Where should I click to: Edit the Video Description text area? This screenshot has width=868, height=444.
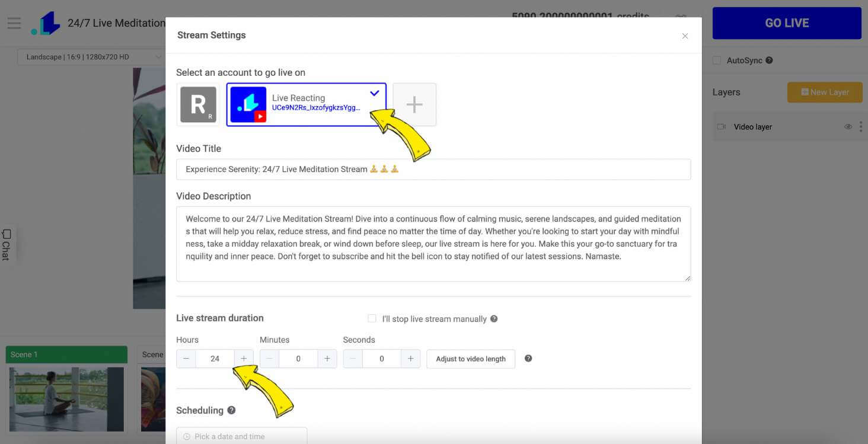(433, 244)
